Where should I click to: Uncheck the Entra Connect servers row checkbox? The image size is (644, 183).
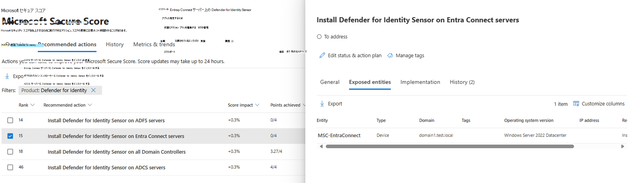[10, 136]
